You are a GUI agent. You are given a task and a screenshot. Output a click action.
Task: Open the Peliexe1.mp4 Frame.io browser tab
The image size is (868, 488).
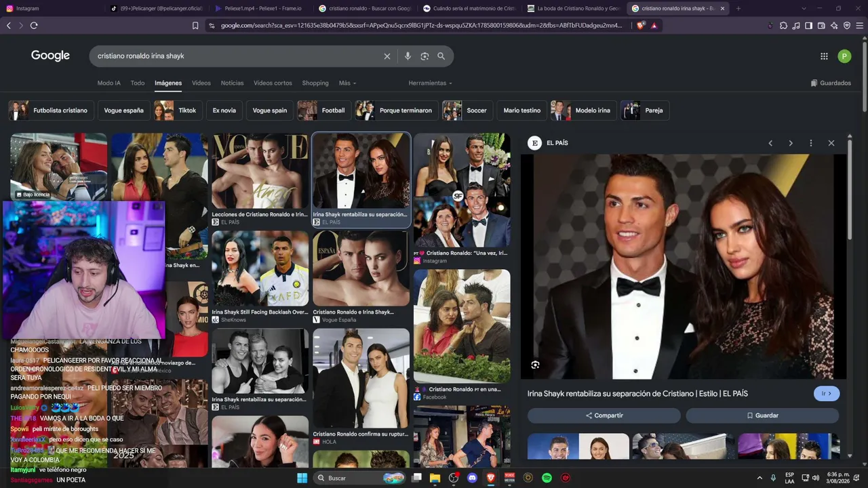coord(260,8)
